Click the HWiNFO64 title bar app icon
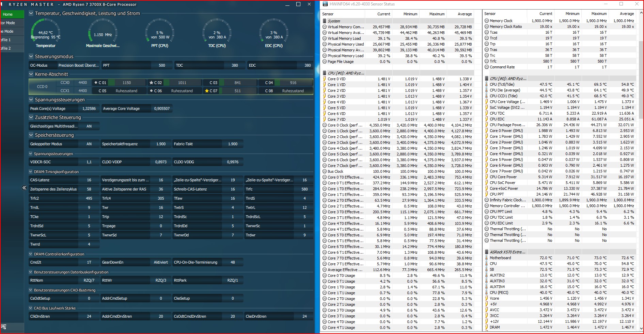The width and height of the screenshot is (644, 334). [325, 4]
